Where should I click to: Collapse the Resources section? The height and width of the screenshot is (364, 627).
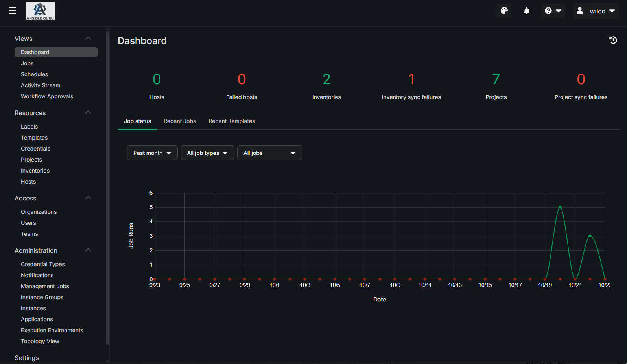tap(88, 112)
